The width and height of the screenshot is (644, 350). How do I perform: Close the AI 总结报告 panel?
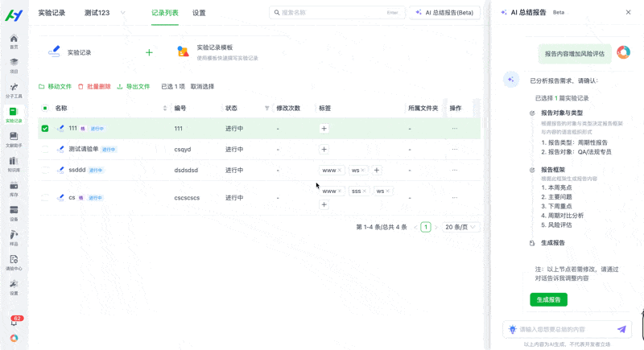coord(628,12)
